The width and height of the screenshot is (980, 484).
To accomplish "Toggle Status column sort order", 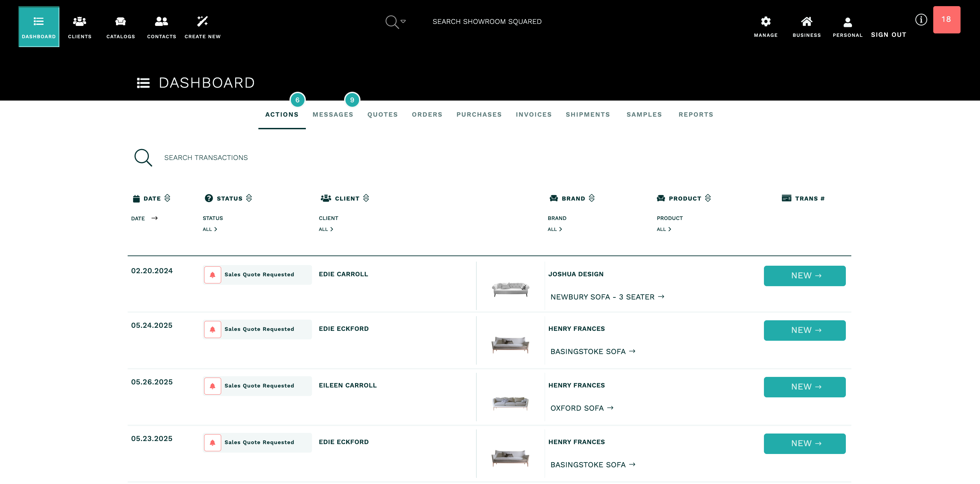I will point(249,198).
